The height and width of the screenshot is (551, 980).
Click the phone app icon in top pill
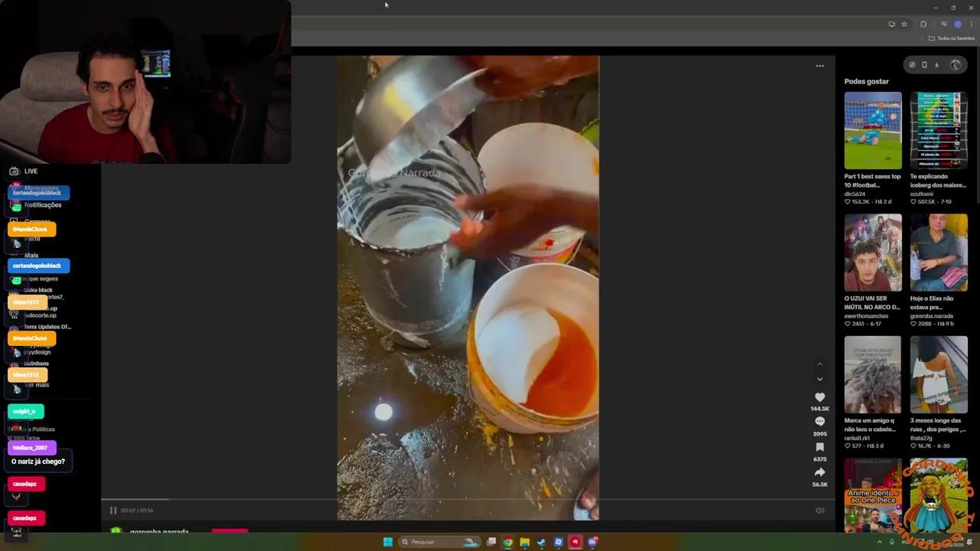924,65
